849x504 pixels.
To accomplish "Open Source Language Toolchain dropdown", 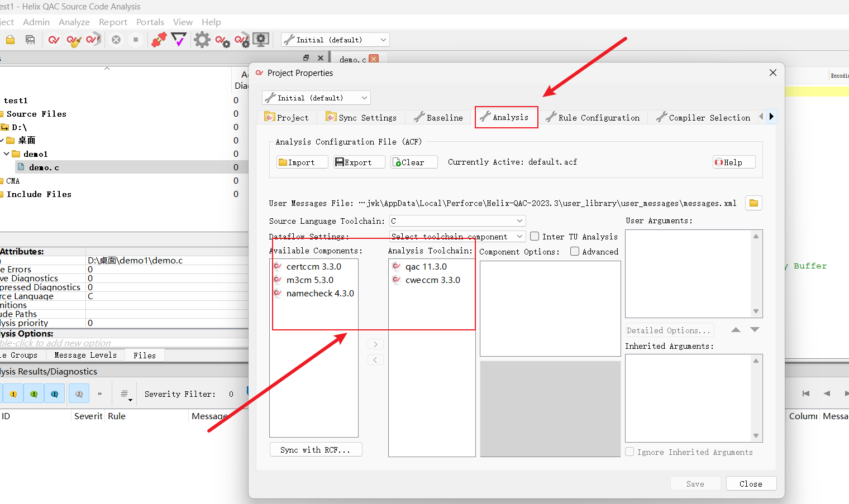I will tap(457, 221).
